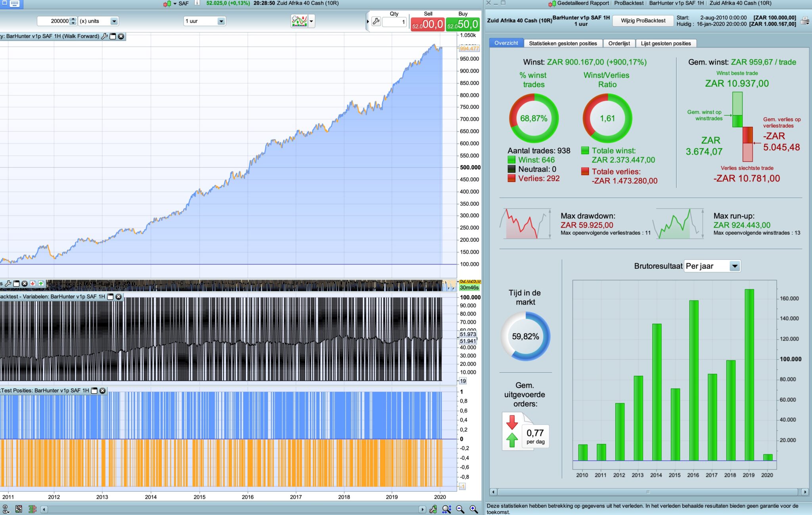Screen dimensions: 812x515
Task: Click red down-arrow icon on price panel
Action: click(33, 283)
